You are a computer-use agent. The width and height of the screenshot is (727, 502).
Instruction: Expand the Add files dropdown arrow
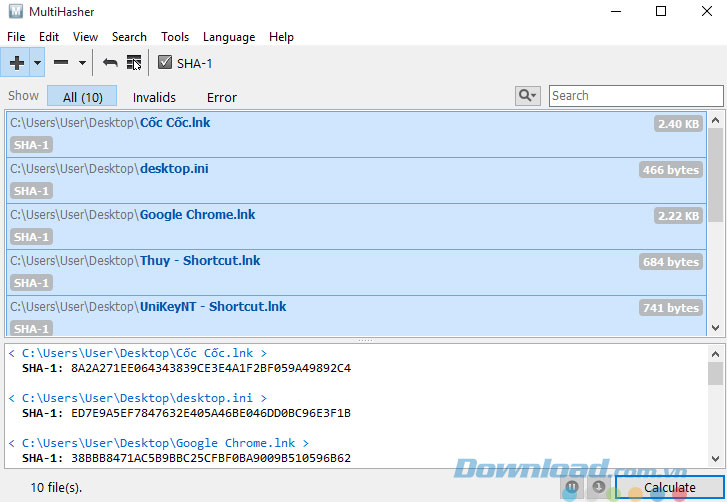[38, 62]
